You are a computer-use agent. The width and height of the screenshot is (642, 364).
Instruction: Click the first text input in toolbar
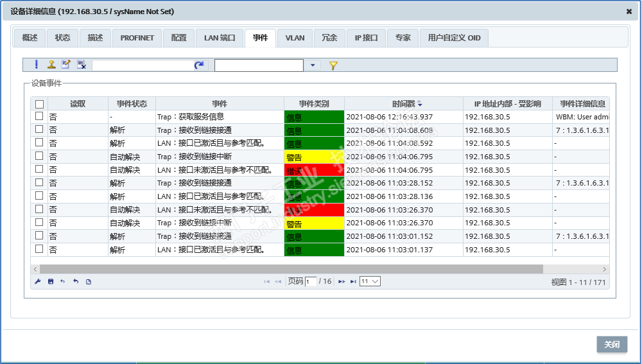coord(143,65)
